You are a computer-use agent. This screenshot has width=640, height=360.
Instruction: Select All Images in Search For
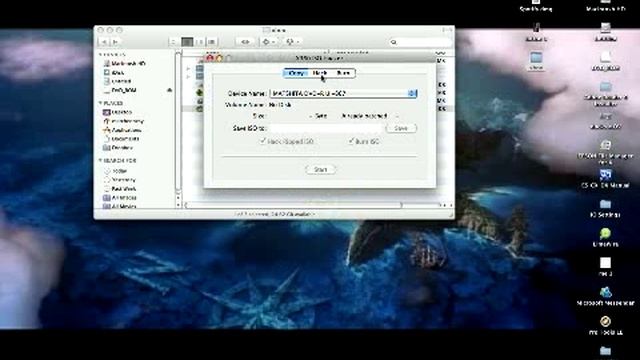(x=120, y=198)
